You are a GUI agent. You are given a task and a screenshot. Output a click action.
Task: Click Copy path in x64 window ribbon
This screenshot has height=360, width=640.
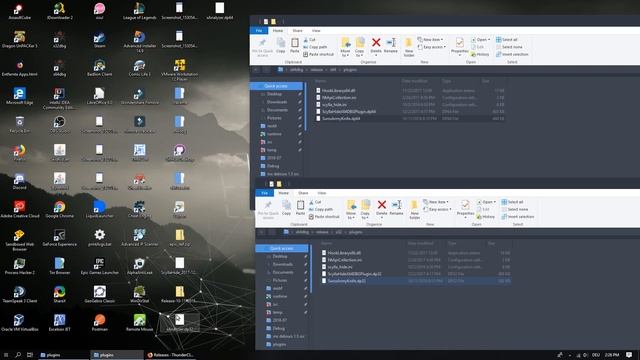click(x=315, y=47)
